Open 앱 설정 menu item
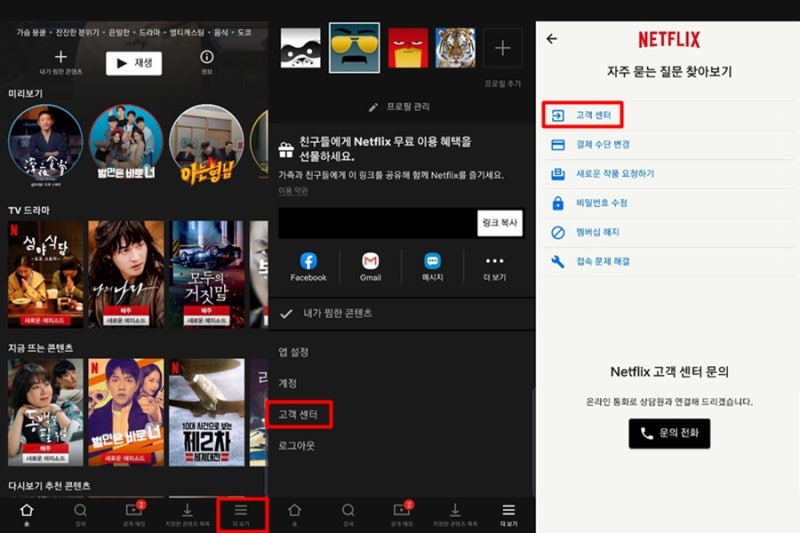This screenshot has width=800, height=533. click(293, 352)
